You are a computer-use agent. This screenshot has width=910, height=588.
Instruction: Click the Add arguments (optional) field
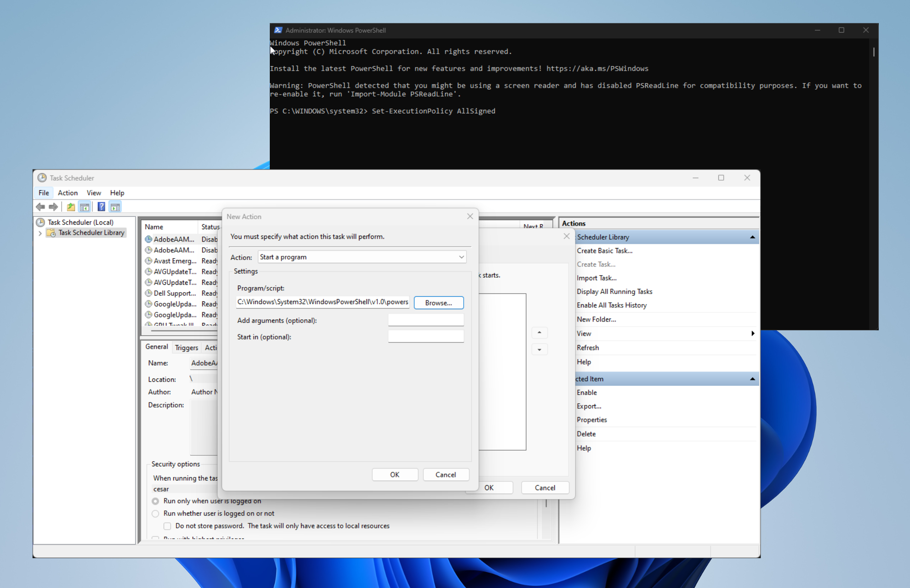pos(426,320)
